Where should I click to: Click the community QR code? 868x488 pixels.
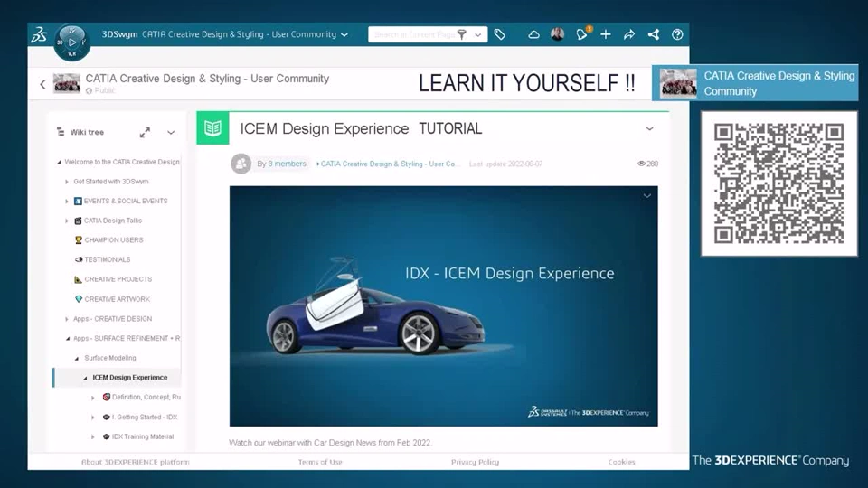point(778,183)
